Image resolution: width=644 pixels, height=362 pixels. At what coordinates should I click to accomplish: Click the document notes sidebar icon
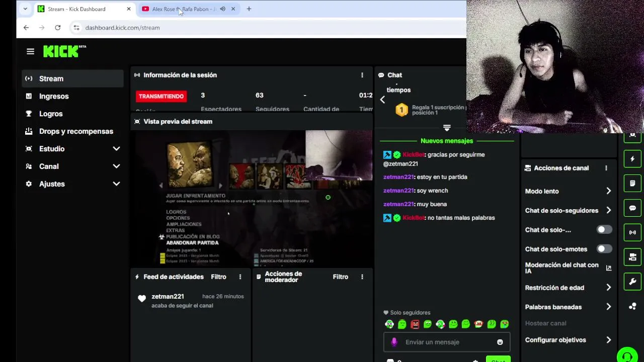coord(632,184)
